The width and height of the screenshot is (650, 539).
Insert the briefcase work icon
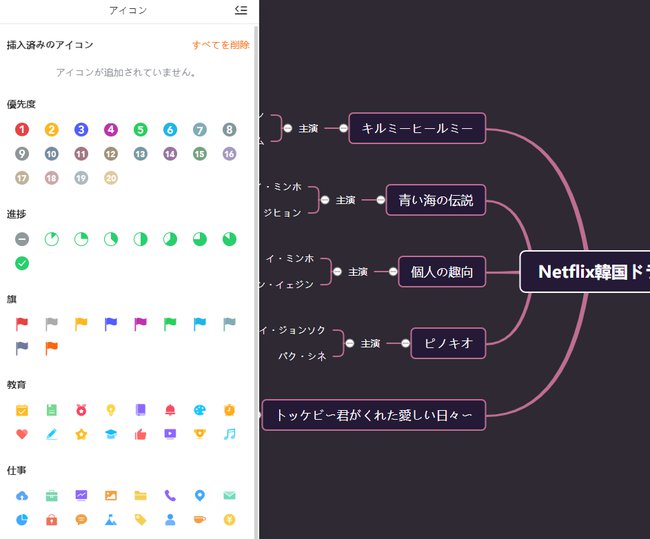point(52,495)
